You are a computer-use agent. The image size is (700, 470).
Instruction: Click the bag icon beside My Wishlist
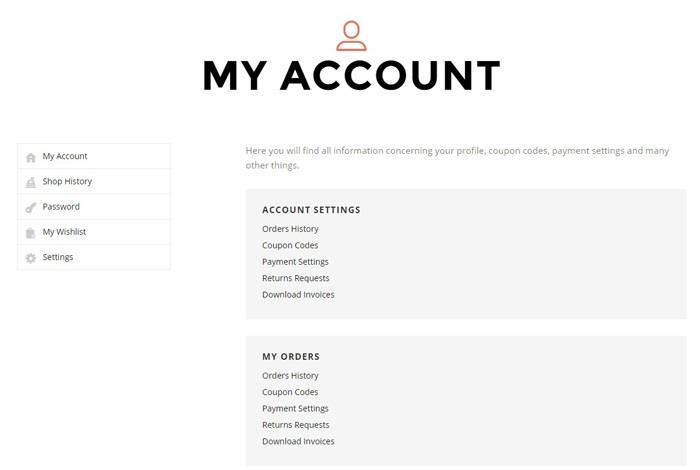click(31, 233)
